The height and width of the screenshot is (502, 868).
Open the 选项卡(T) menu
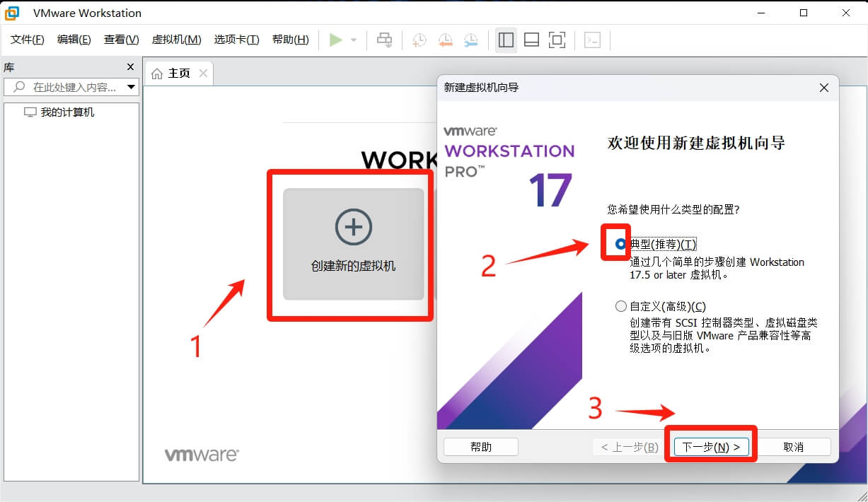(237, 40)
